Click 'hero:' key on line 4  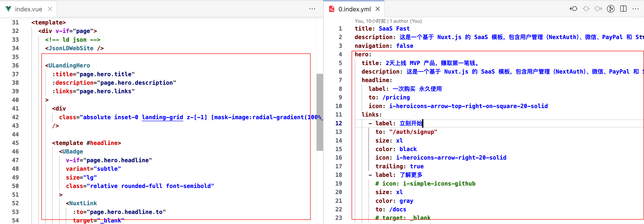[x=363, y=54]
